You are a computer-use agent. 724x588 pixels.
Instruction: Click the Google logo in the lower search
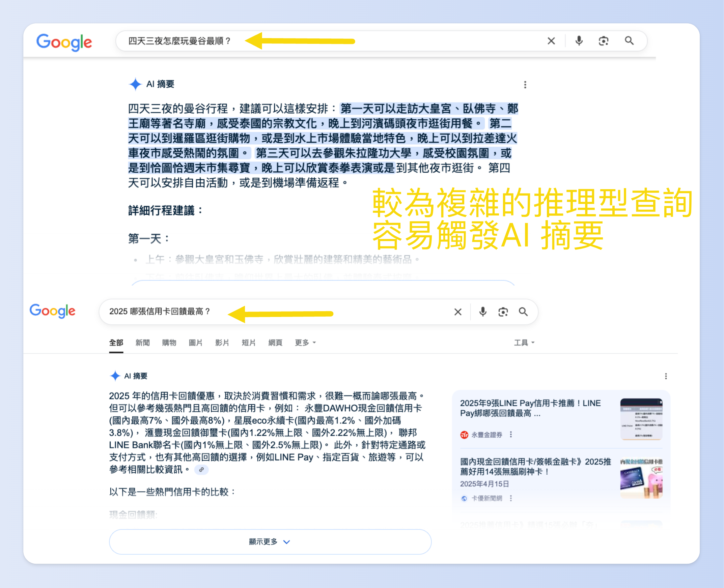click(x=53, y=311)
